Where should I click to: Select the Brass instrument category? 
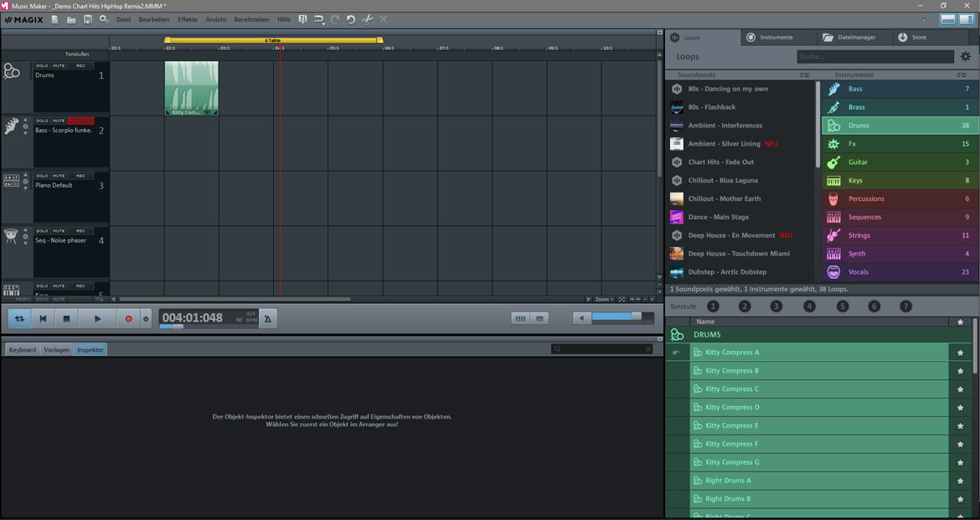(x=900, y=107)
